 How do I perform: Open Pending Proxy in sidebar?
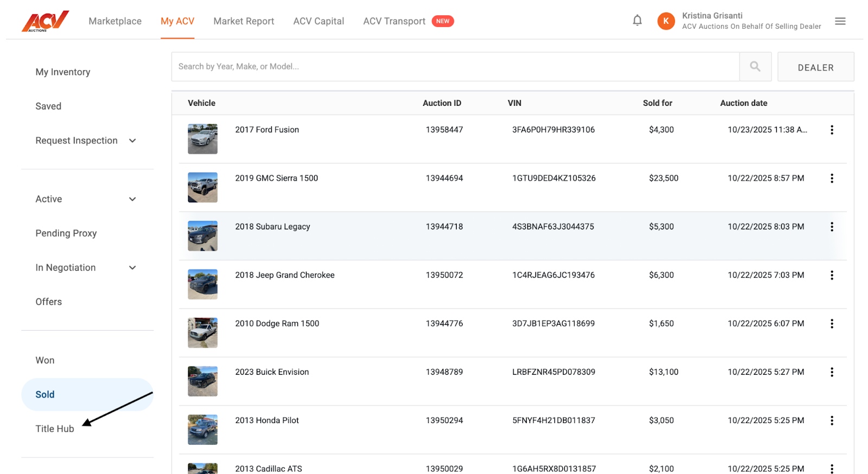point(66,233)
